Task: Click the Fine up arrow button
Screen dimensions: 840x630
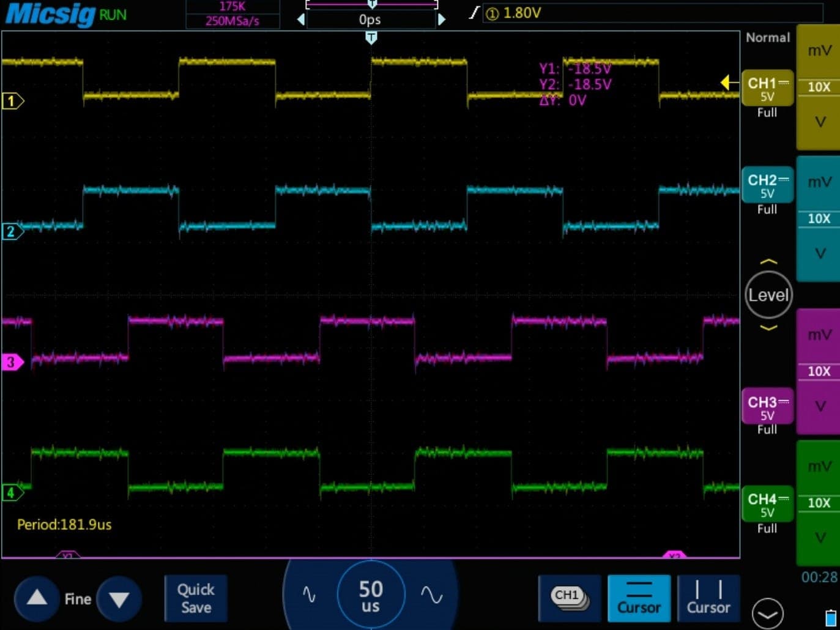Action: (37, 598)
